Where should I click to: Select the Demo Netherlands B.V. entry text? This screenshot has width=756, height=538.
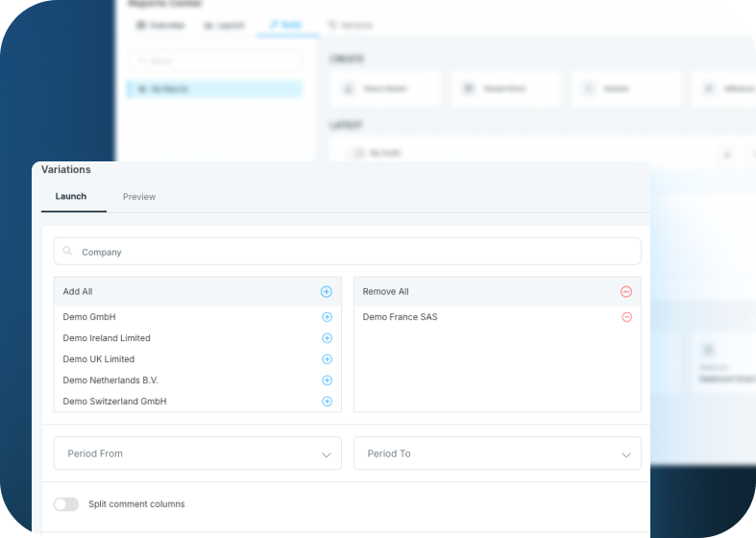point(110,380)
